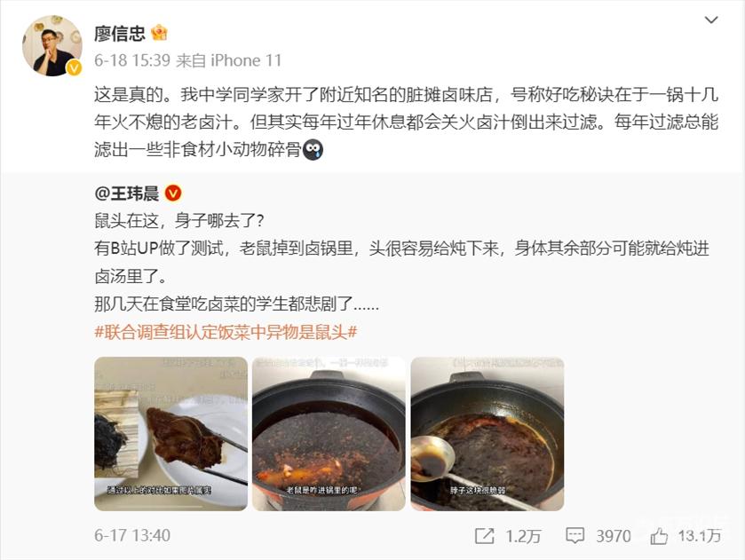Click the repost share icon
This screenshot has width=745, height=560.
click(x=485, y=536)
